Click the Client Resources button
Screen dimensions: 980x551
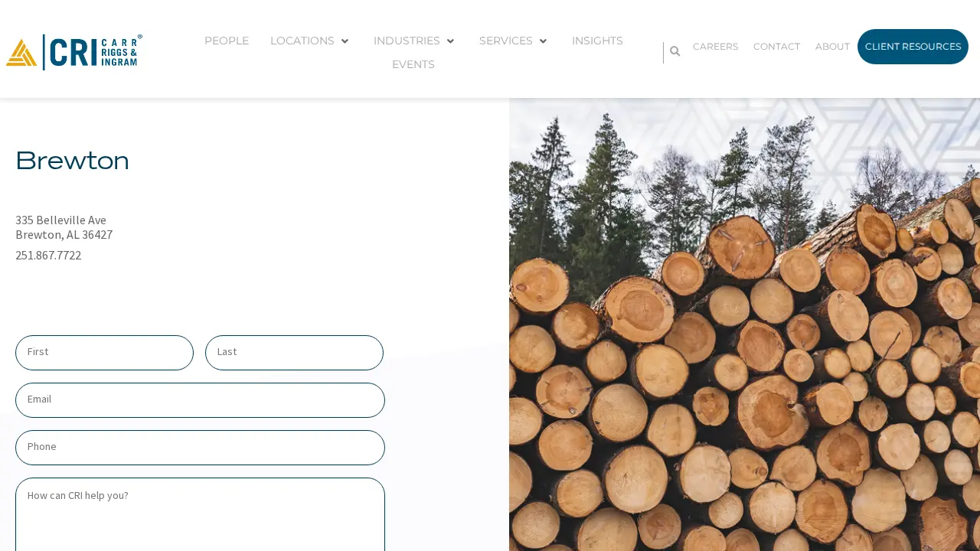(913, 47)
